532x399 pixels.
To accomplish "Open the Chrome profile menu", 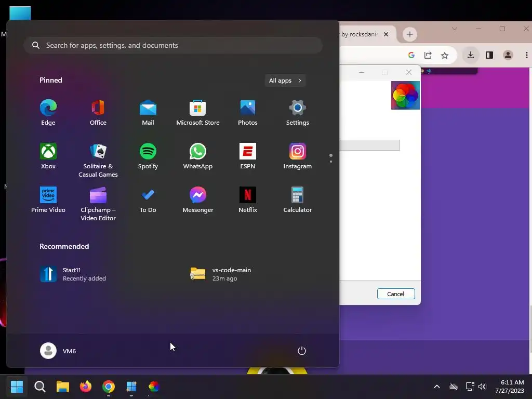I will [x=508, y=55].
